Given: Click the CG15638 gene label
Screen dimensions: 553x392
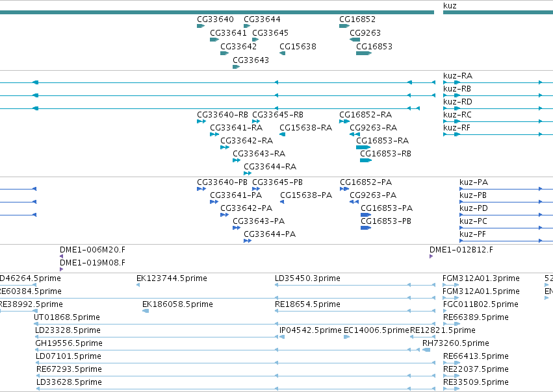Looking at the screenshot, I should point(298,47).
